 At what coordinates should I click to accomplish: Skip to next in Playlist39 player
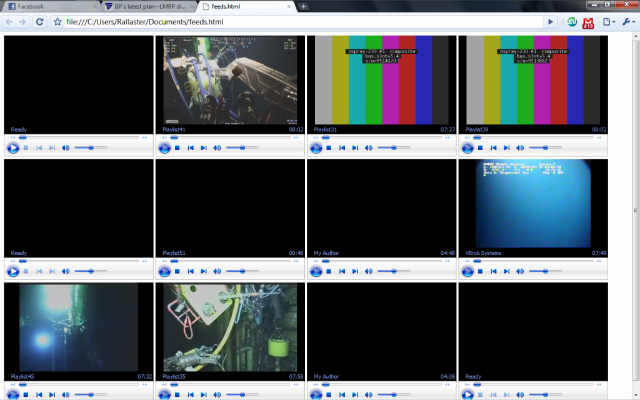pyautogui.click(x=505, y=147)
